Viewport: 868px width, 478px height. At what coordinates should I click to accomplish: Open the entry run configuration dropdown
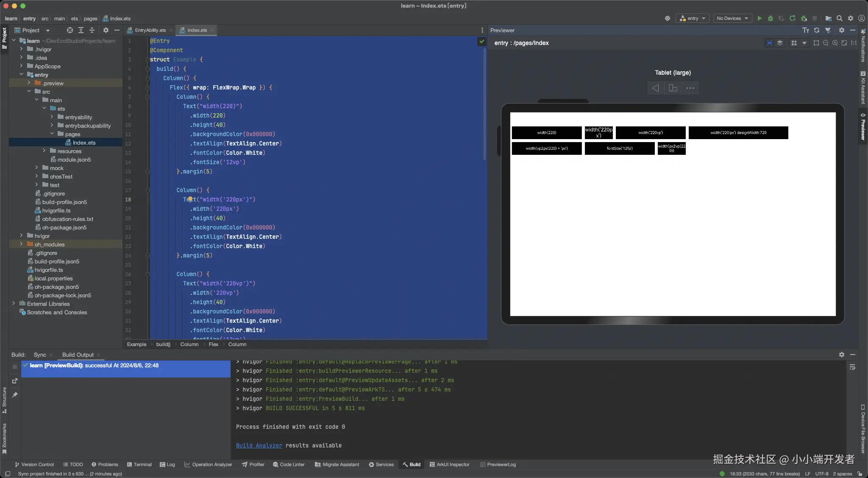point(693,18)
